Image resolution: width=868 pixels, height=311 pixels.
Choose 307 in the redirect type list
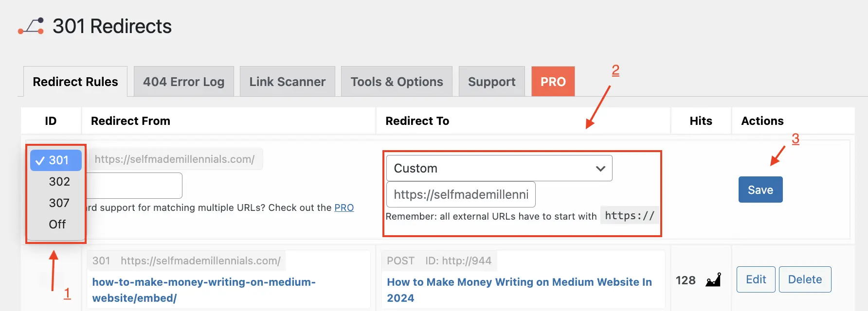[56, 203]
